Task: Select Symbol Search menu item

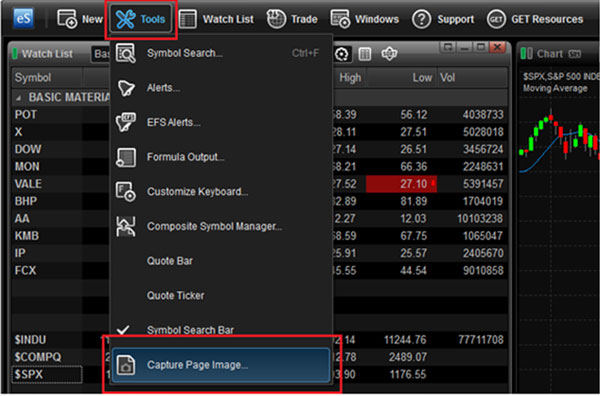Action: point(221,53)
